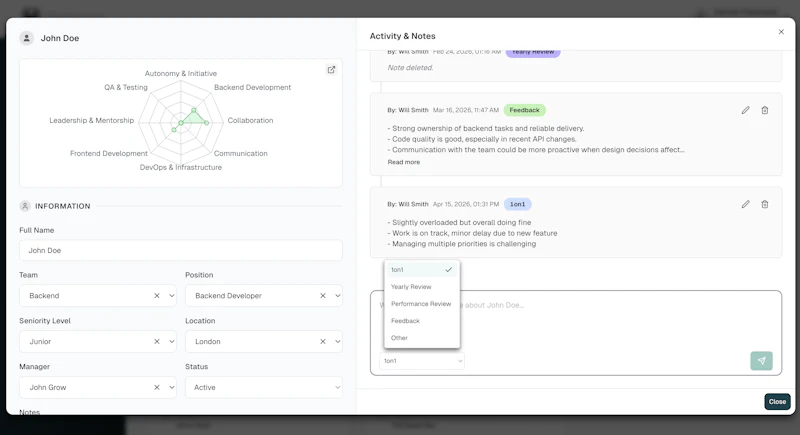Toggle the note type 1on1 selector
800x435 pixels.
(422, 361)
